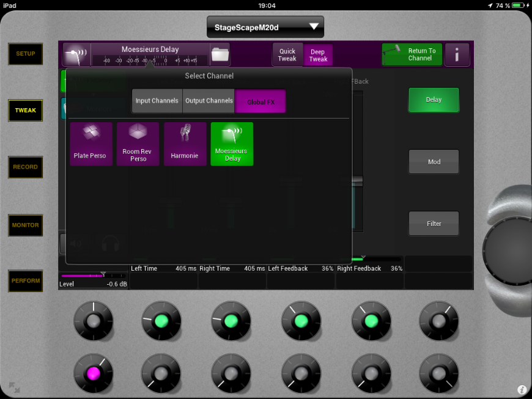
Task: Select the Moessieurs Delay effect
Action: click(x=232, y=144)
